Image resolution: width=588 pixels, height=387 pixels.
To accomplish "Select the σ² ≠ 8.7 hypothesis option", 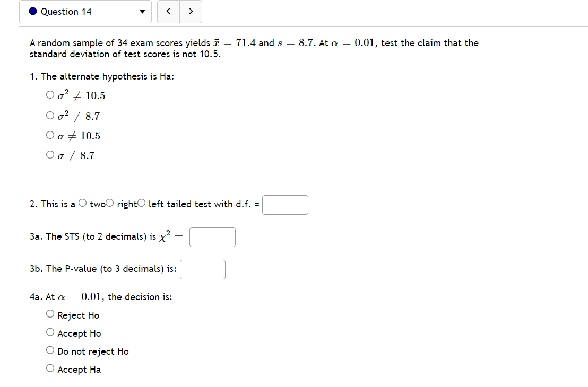I will click(50, 115).
